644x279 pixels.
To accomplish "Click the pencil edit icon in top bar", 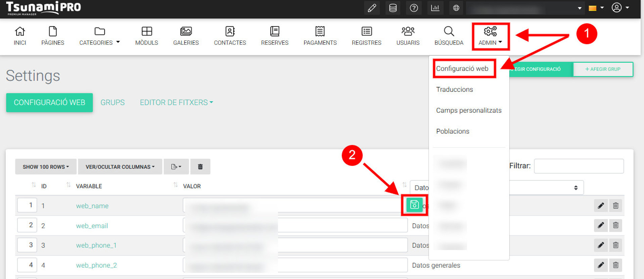I will 372,8.
